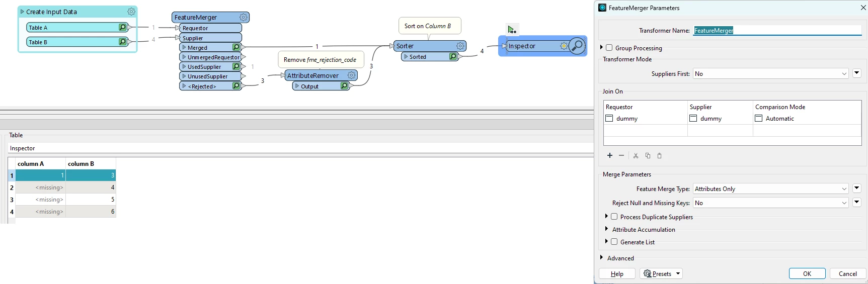Inspect Rejected port cached features
This screenshot has height=284, width=868.
[236, 86]
